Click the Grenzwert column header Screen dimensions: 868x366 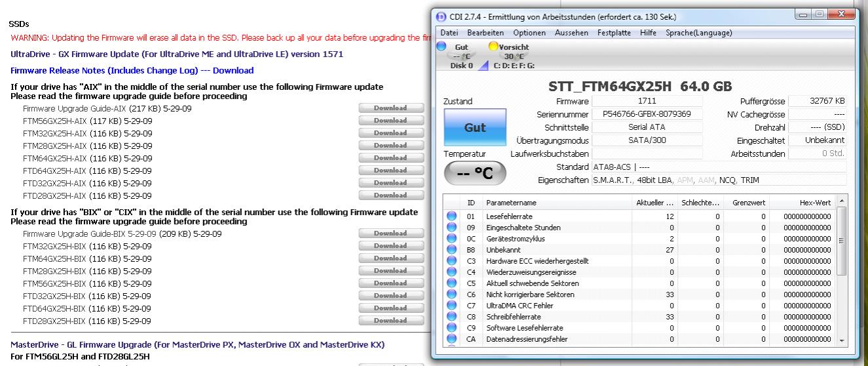coord(745,203)
